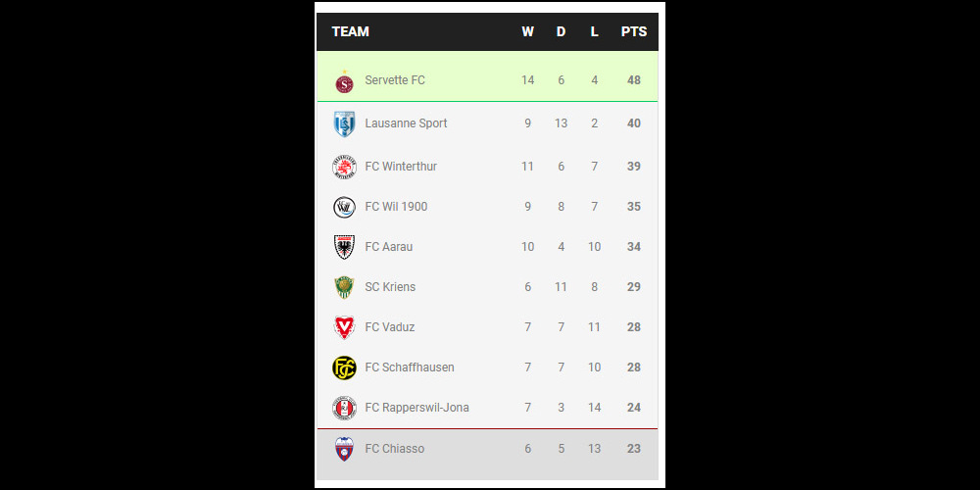
Task: Click the FC Winterthur club logo
Action: 344,167
